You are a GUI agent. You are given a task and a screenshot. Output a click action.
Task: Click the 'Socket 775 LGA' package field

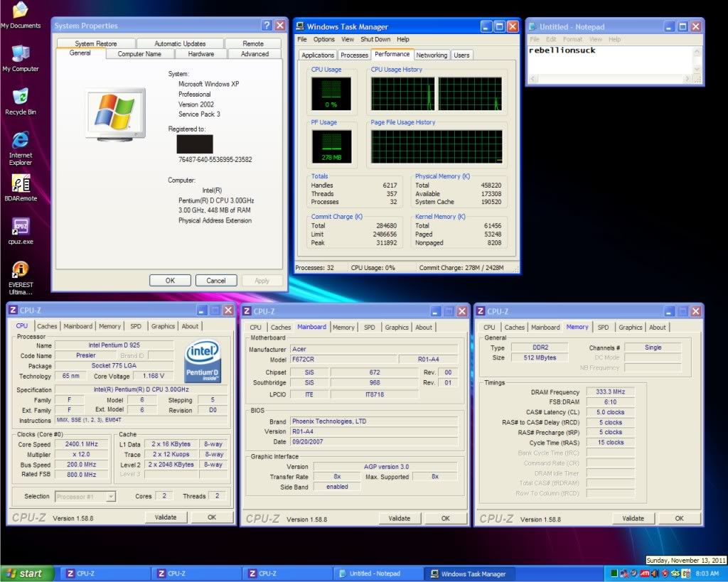[114, 366]
